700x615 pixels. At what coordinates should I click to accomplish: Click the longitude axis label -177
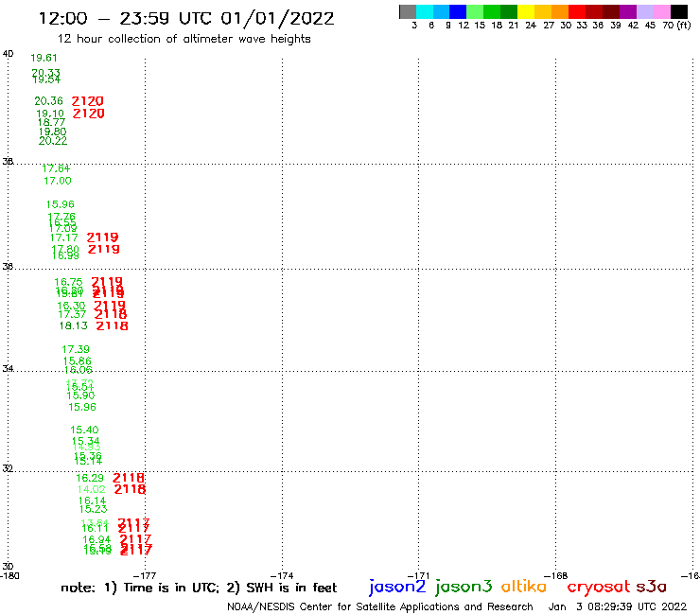[x=145, y=576]
